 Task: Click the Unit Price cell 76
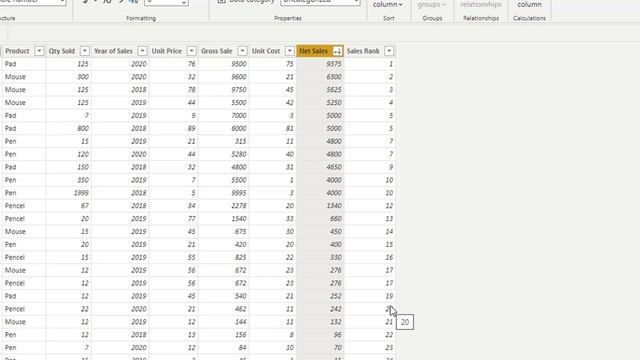coord(191,64)
